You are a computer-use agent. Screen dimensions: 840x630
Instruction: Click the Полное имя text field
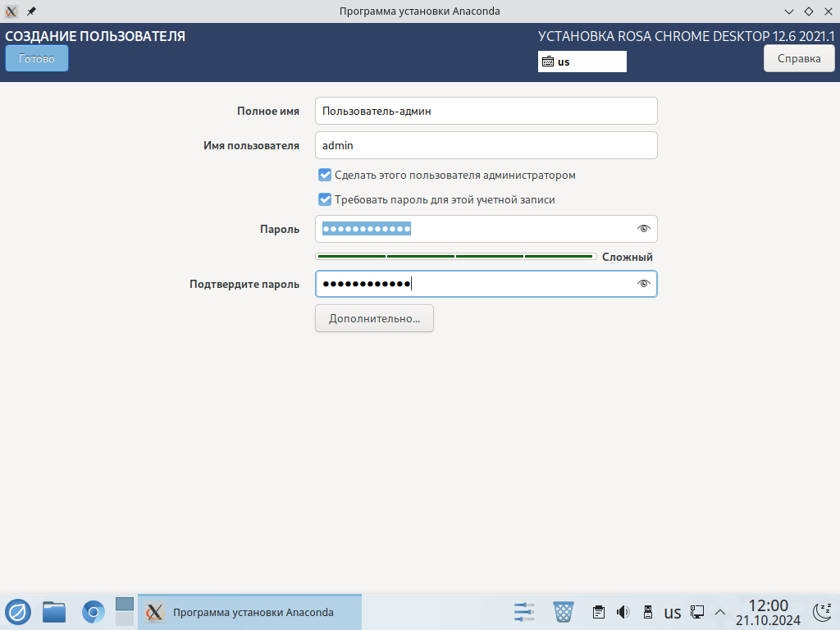(x=486, y=111)
